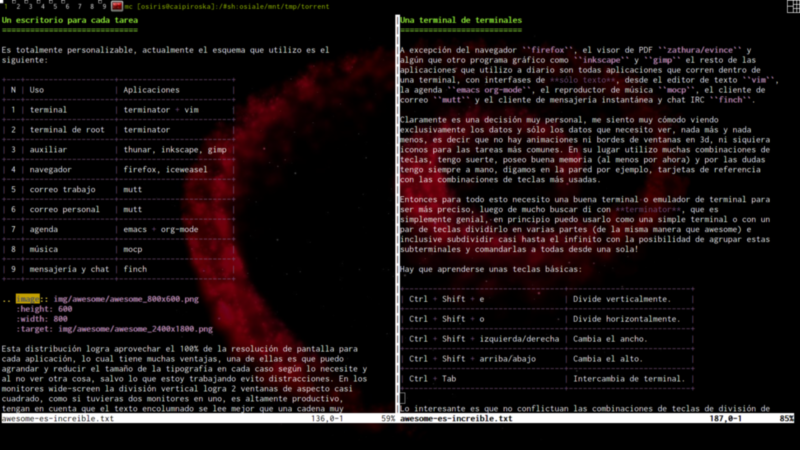Click the 'auxiliar' table cell

[x=48, y=149]
